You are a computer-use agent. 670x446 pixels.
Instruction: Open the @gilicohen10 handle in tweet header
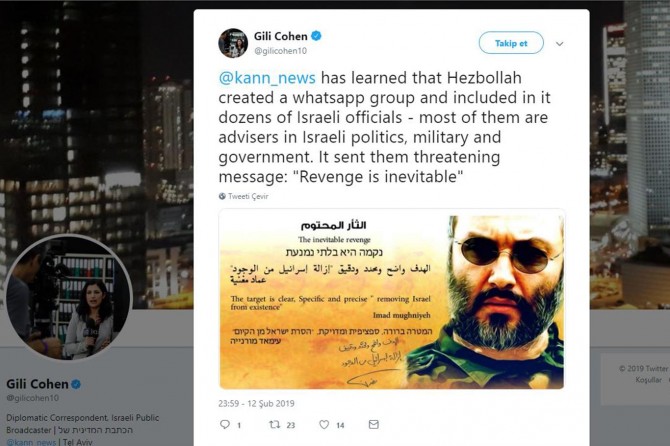[x=281, y=51]
